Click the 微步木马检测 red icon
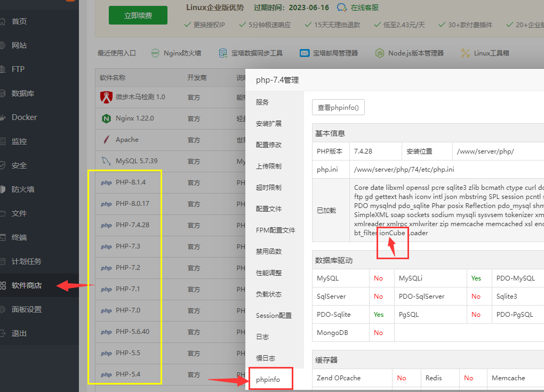The height and width of the screenshot is (392, 544). coord(107,97)
